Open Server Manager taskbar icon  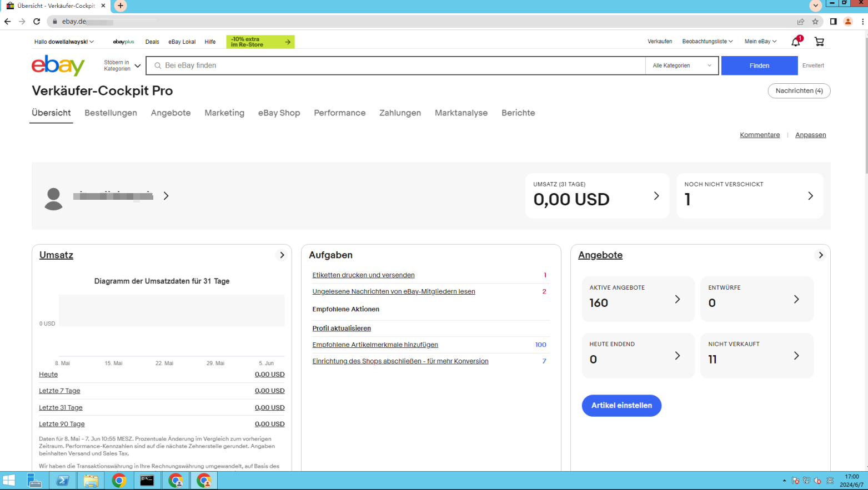tap(34, 481)
